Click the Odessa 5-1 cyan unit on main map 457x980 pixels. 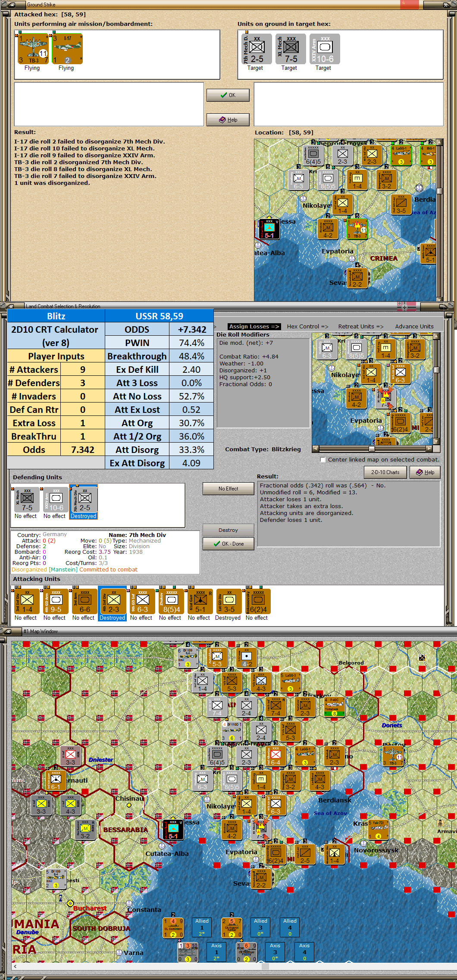[173, 830]
